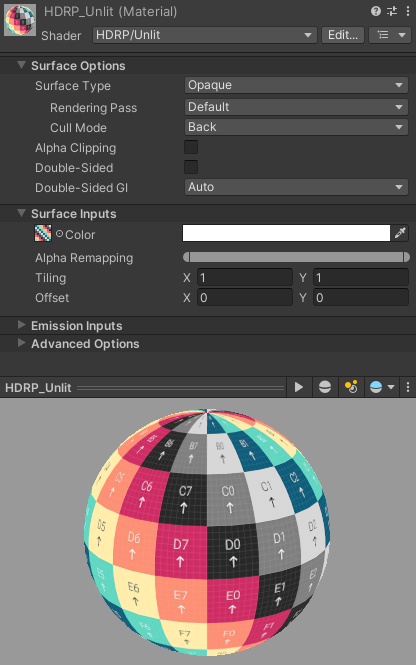Viewport: 416px width, 665px height.
Task: Enable the Double-Sided checkbox
Action: pyautogui.click(x=191, y=167)
